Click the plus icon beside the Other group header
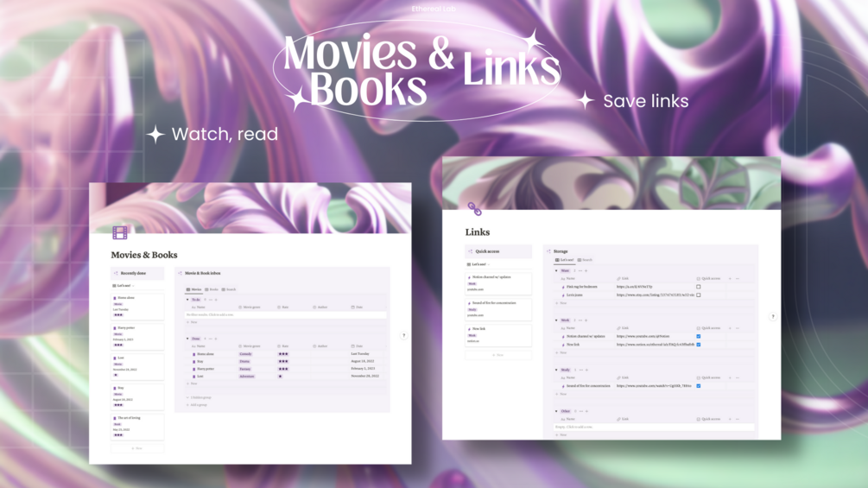 point(586,411)
